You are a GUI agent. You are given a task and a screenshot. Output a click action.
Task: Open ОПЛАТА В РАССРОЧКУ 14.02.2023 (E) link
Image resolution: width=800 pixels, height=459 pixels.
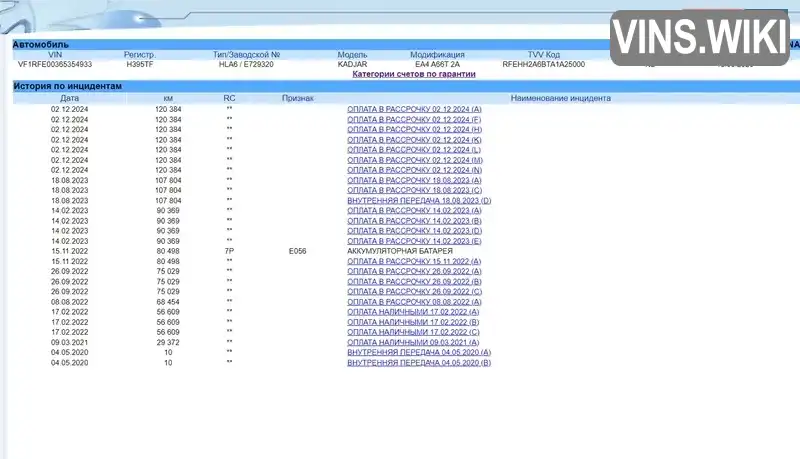tap(414, 241)
